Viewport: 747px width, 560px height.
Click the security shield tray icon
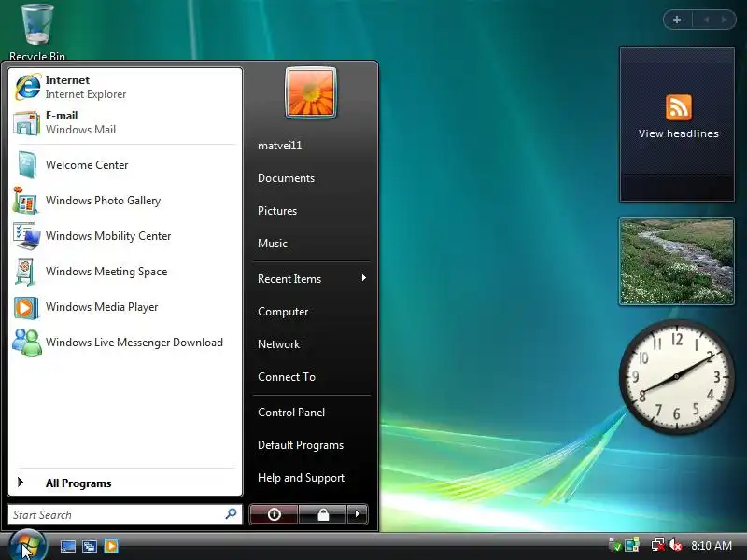pyautogui.click(x=614, y=545)
